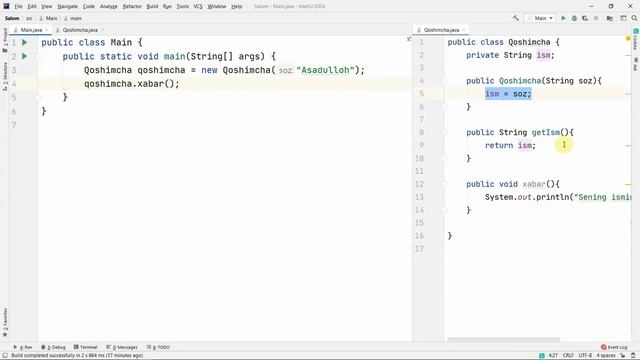Open the Tools menu

pos(182,7)
